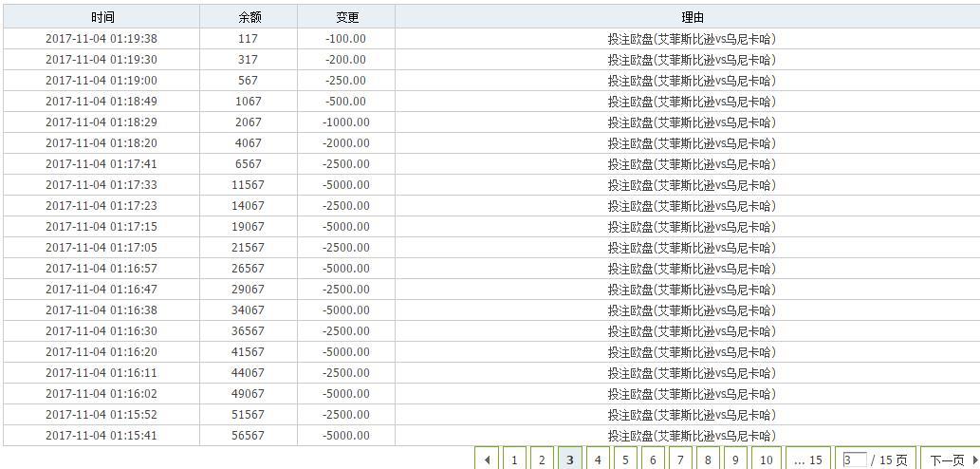Select time cell '2017-11-04 01:16:57'
Viewport: 980px width, 469px height.
(x=102, y=269)
